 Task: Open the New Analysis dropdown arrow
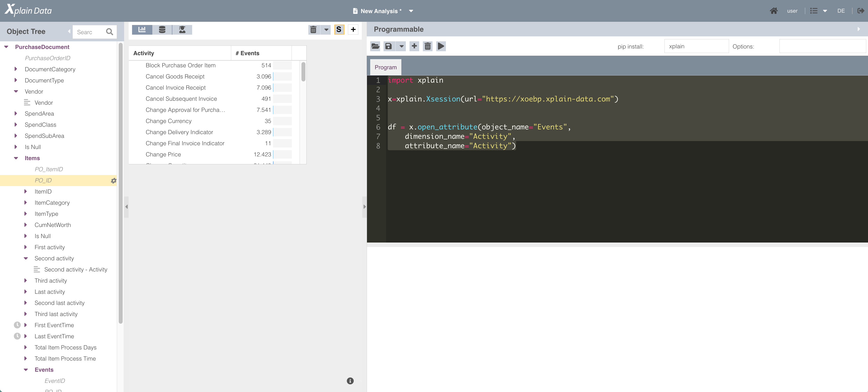point(411,11)
